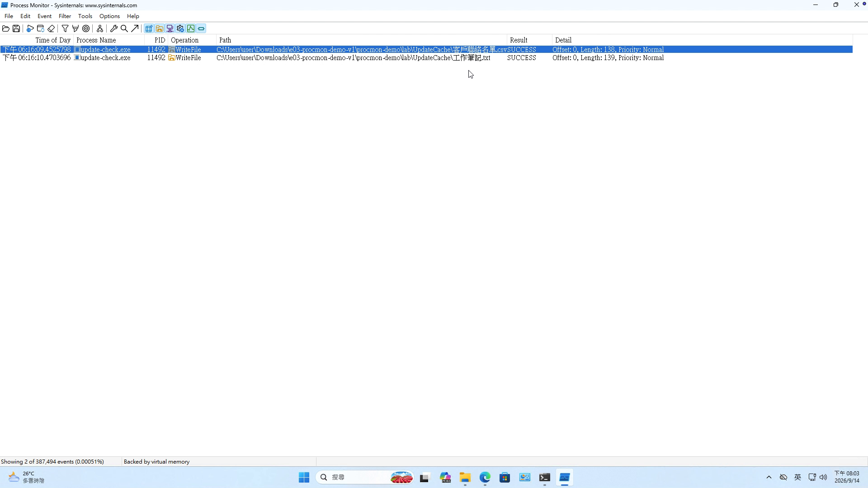Image resolution: width=868 pixels, height=488 pixels.
Task: Click the Process Name column header
Action: (x=109, y=40)
